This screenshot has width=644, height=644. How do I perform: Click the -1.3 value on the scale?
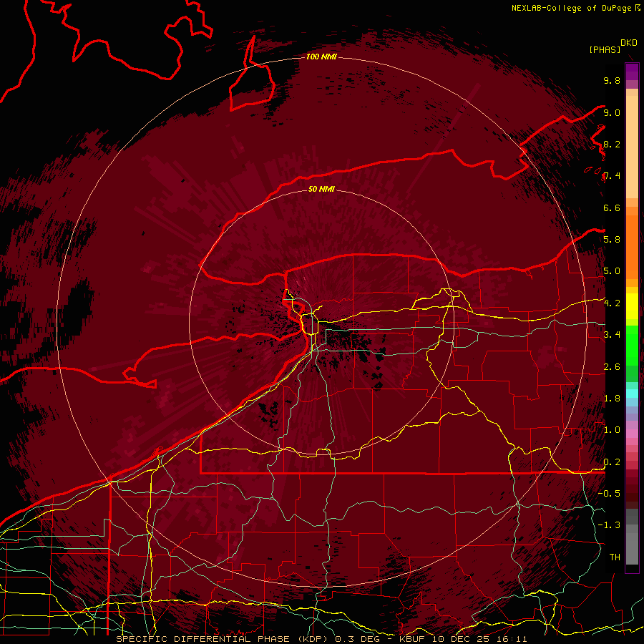[x=609, y=525]
